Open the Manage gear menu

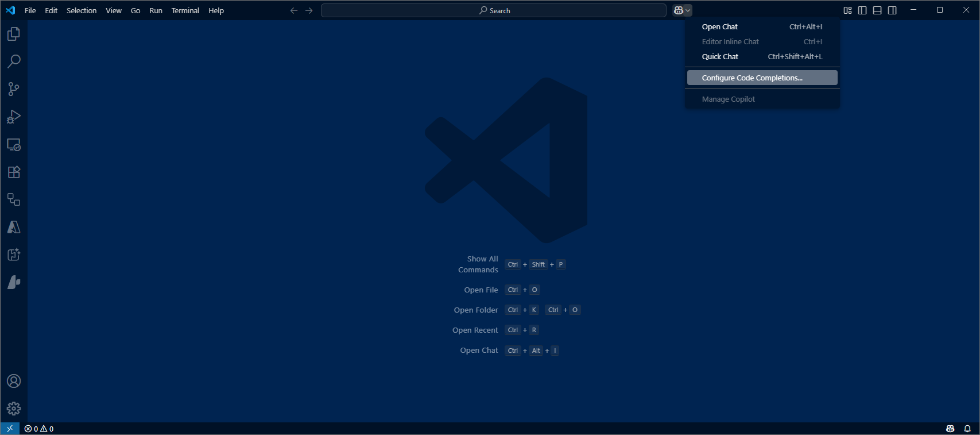coord(14,409)
